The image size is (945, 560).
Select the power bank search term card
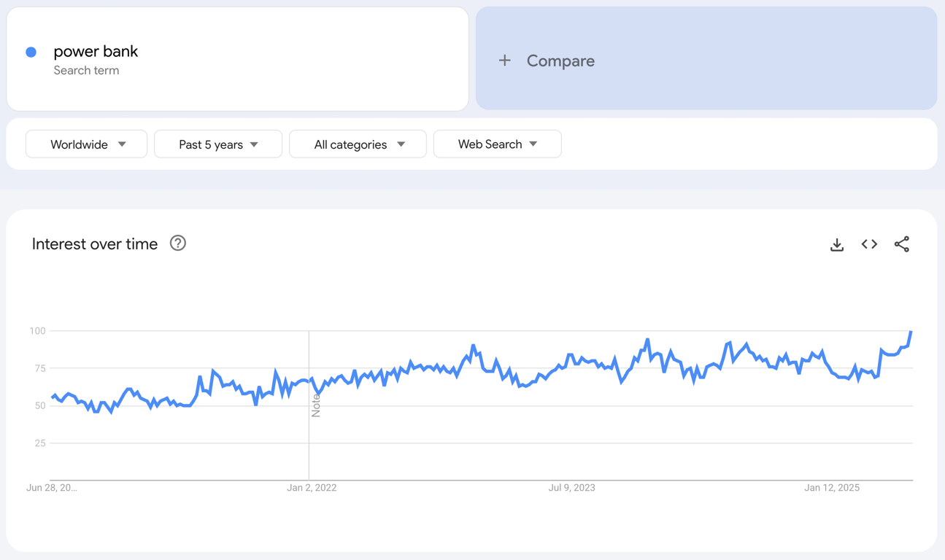[x=237, y=58]
